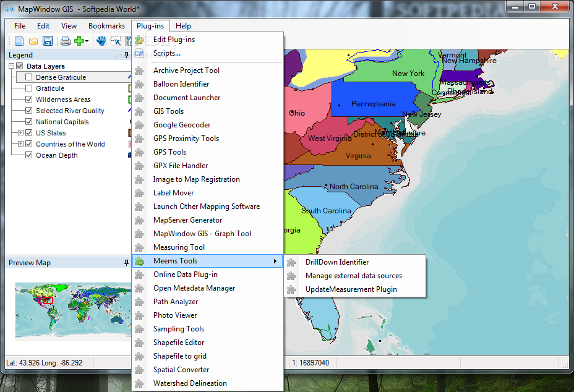Select the Wilderness Areas layer name
The height and width of the screenshot is (392, 574).
click(x=63, y=100)
